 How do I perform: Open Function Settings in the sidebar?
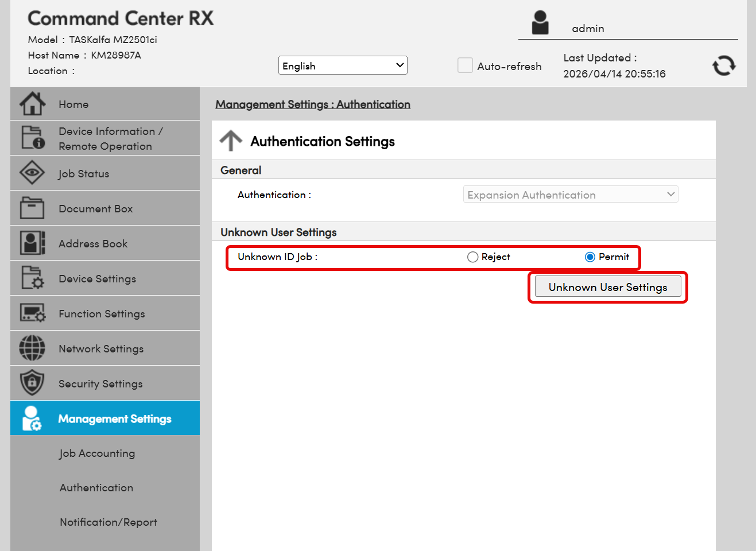pyautogui.click(x=102, y=314)
